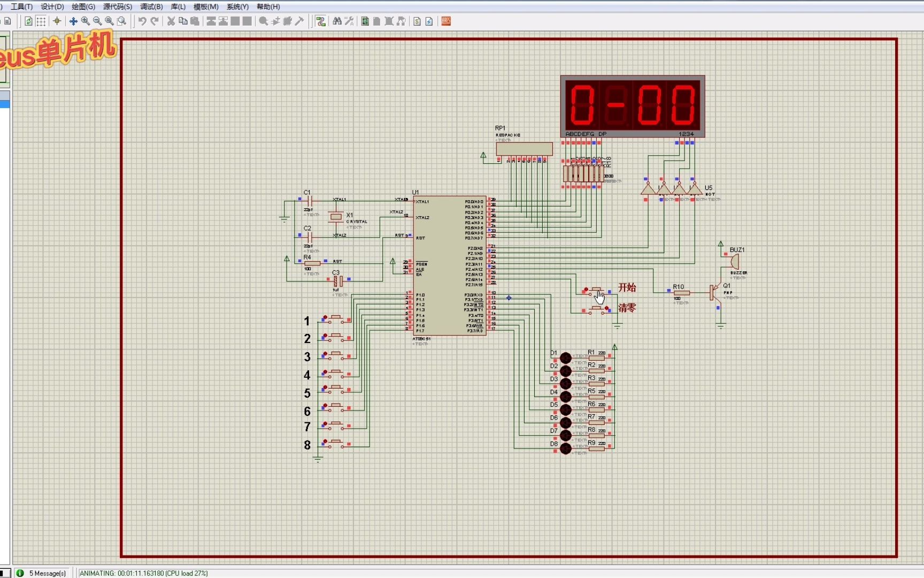Open the 设计(D) menu
Image resolution: width=924 pixels, height=578 pixels.
point(52,6)
